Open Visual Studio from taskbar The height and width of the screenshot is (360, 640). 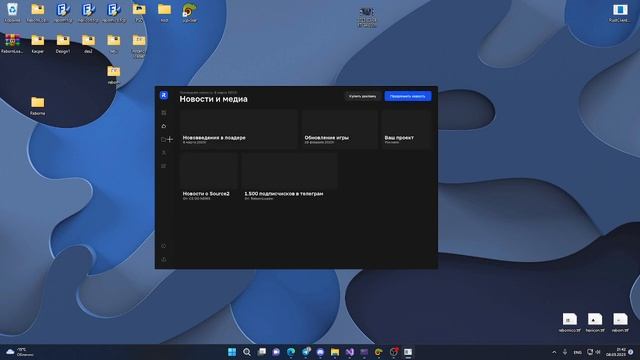coord(350,352)
